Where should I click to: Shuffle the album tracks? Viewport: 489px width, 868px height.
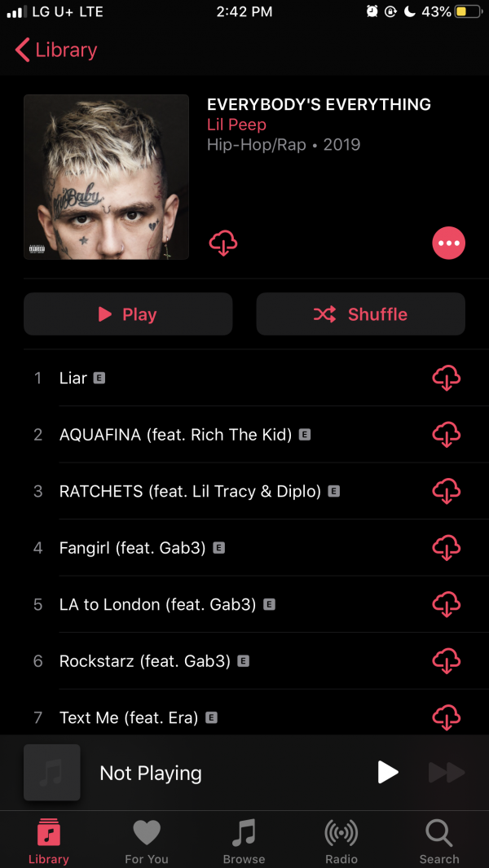[360, 313]
